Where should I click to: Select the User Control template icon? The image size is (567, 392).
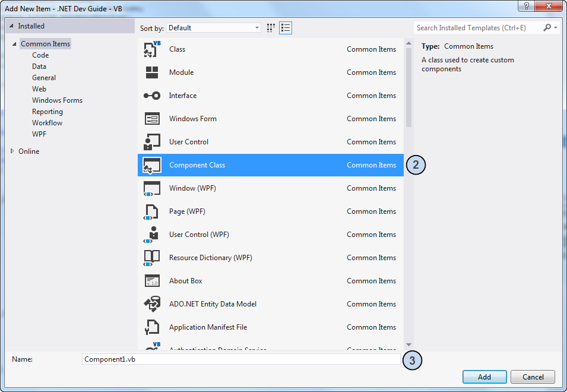point(152,142)
